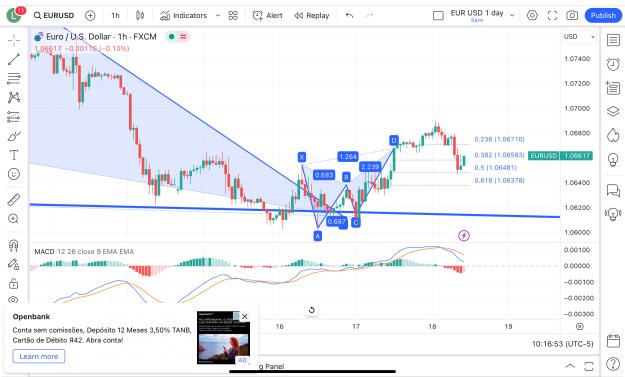Open the chats speech bubble panel
625x377 pixels.
[x=613, y=190]
